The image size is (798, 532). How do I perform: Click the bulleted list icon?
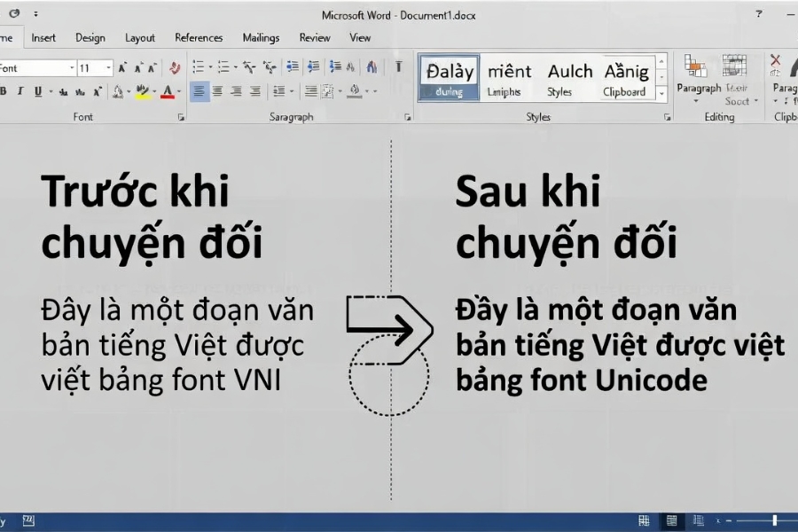coord(199,67)
